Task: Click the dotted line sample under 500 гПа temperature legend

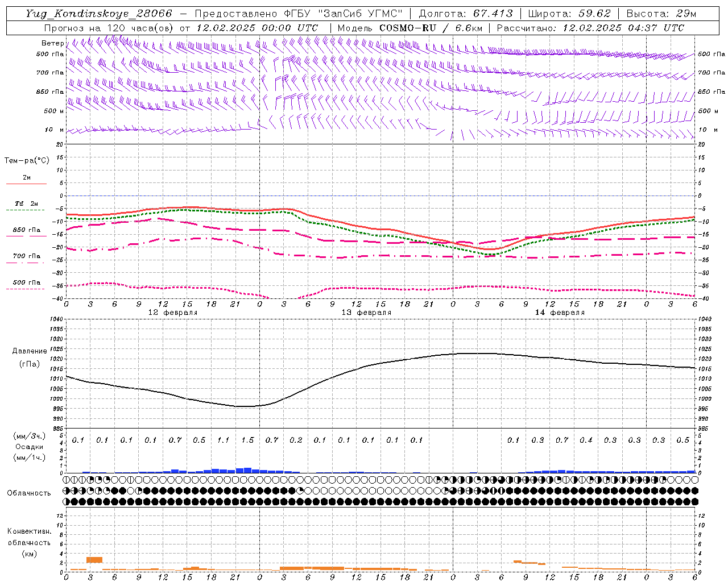Action: 26,289
